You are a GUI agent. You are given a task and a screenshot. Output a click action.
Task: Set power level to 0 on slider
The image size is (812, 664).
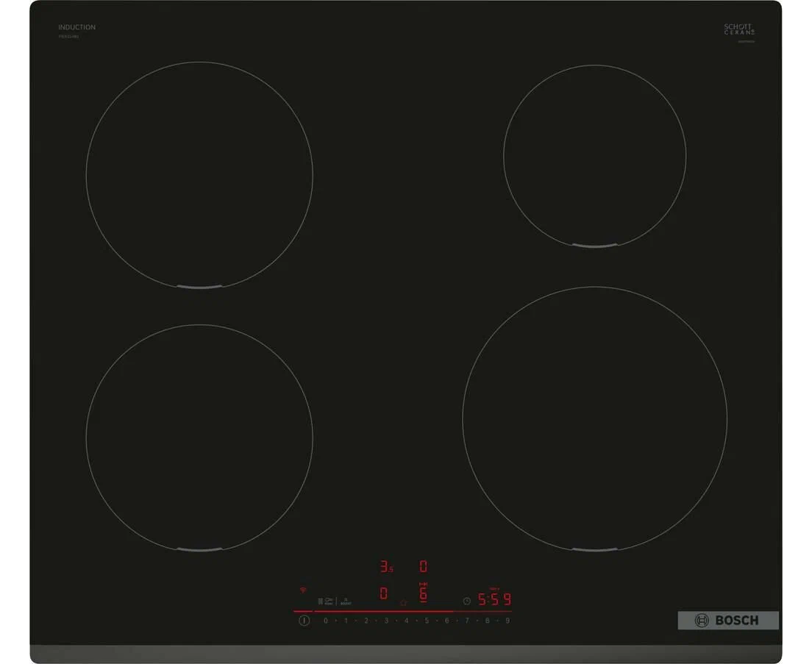point(326,621)
